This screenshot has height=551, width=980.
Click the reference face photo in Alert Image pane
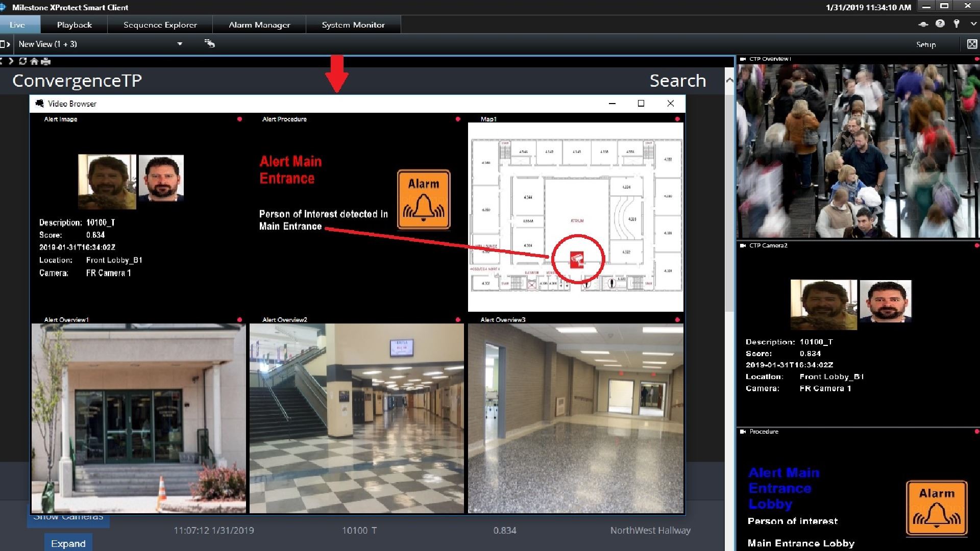(x=161, y=178)
